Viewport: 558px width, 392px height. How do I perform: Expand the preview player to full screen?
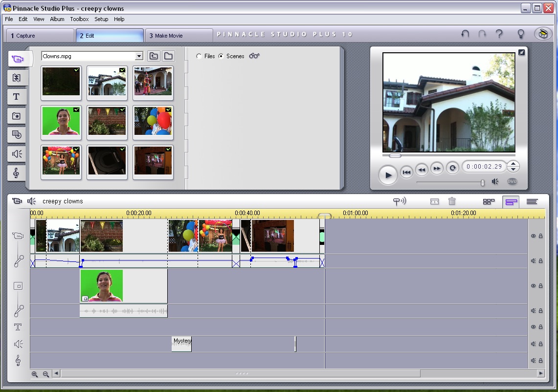click(x=521, y=52)
